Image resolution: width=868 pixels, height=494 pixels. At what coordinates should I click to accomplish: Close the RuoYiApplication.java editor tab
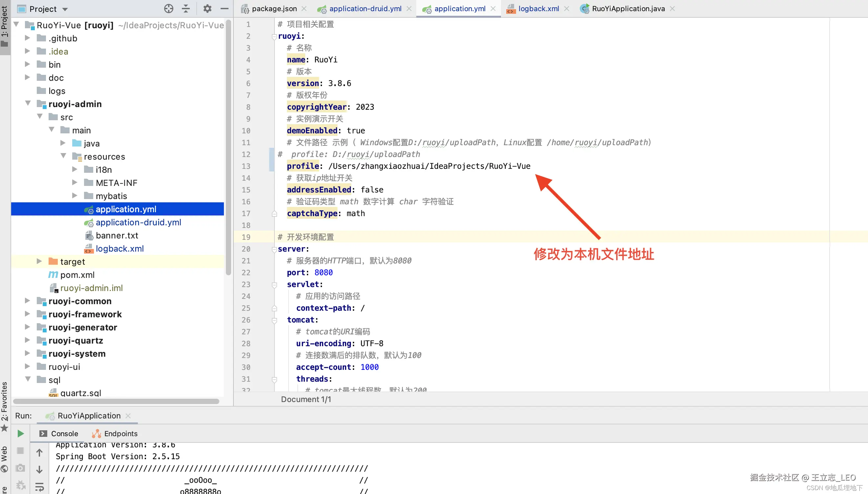673,9
